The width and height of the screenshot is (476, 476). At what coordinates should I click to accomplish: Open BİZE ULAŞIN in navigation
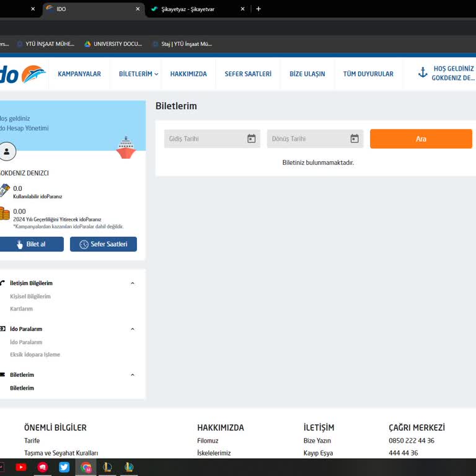coord(307,74)
